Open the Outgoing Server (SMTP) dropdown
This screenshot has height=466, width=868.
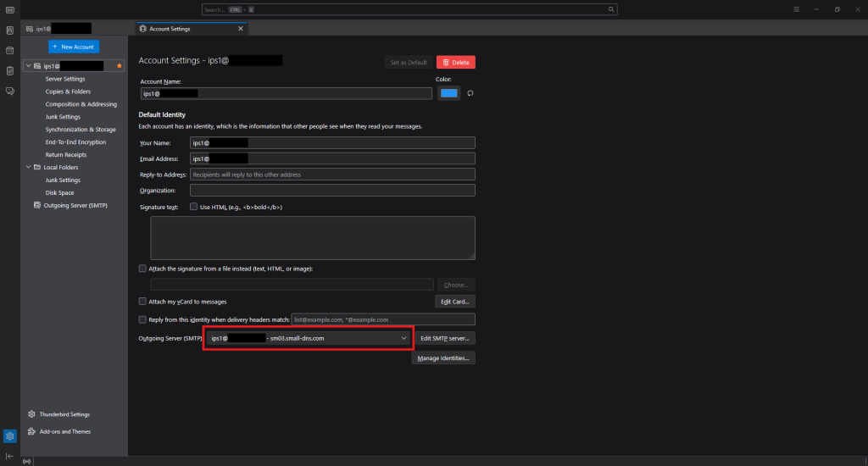point(308,338)
